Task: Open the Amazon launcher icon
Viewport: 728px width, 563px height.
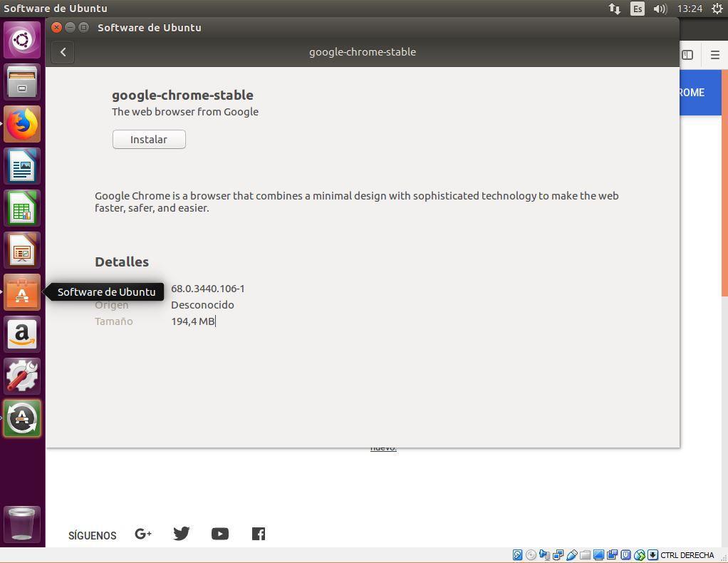Action: point(22,334)
